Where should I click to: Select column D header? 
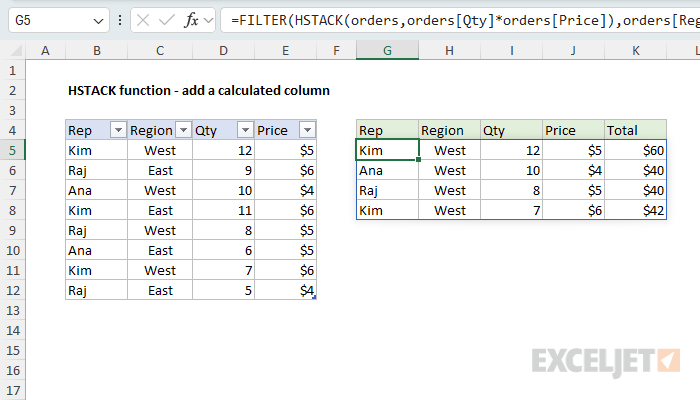[x=223, y=50]
